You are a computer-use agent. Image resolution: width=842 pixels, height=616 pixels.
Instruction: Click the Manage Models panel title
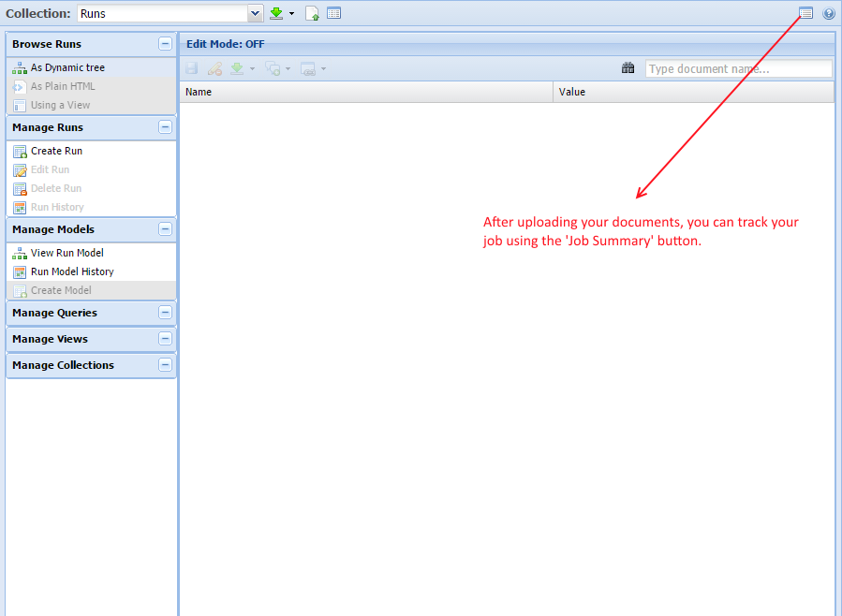pyautogui.click(x=53, y=229)
